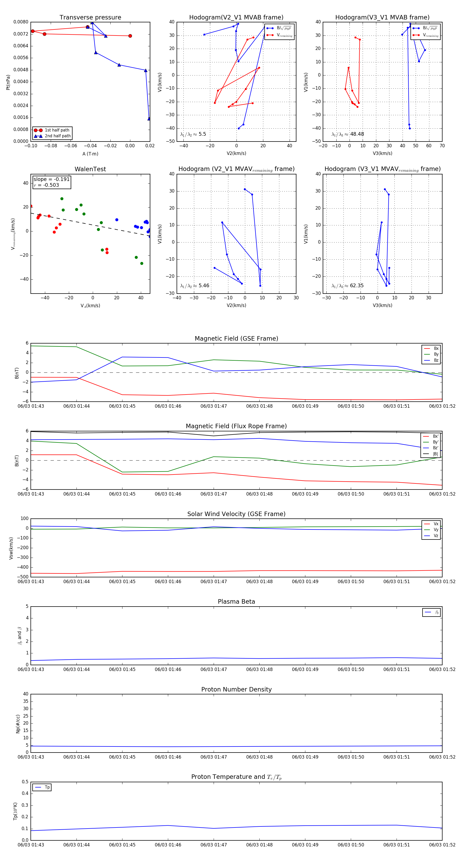Click Bx' legend entry in flux rope plot
473x868 pixels.
pos(431,436)
